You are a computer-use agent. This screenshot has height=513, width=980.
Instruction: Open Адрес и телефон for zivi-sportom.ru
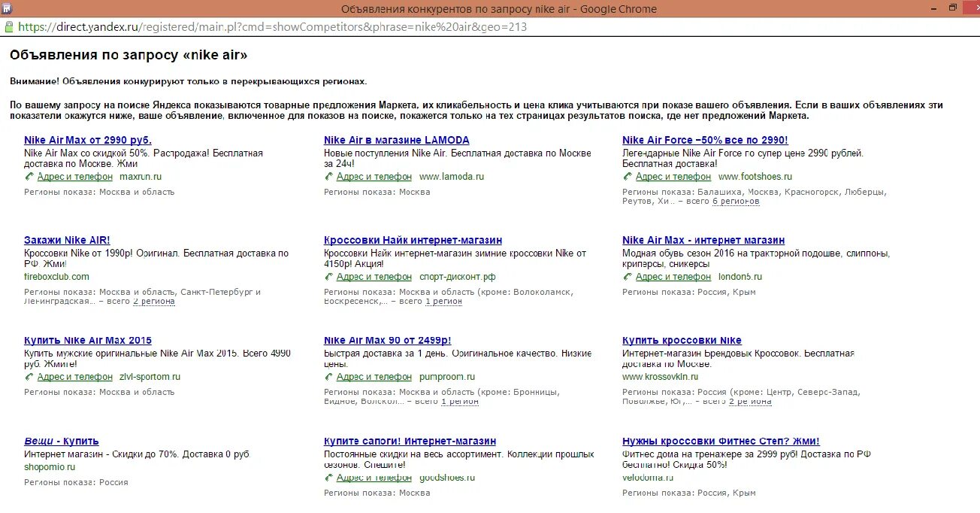75,377
